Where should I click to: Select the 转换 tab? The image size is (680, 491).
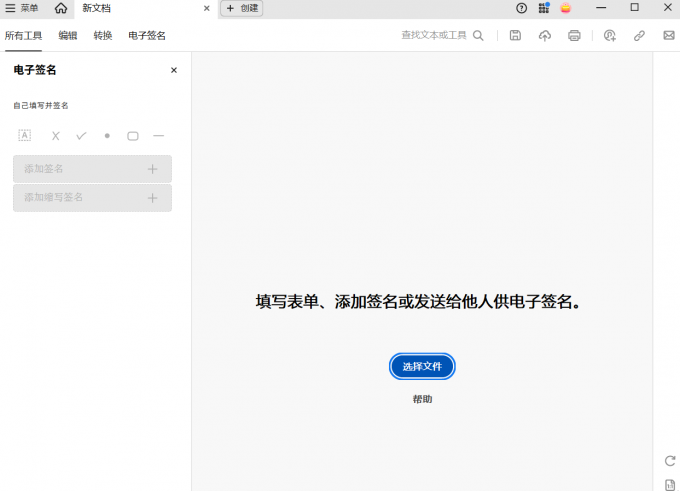point(103,35)
